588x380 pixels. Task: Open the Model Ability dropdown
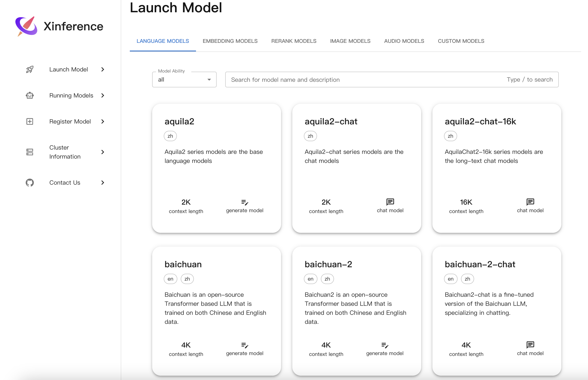tap(184, 80)
